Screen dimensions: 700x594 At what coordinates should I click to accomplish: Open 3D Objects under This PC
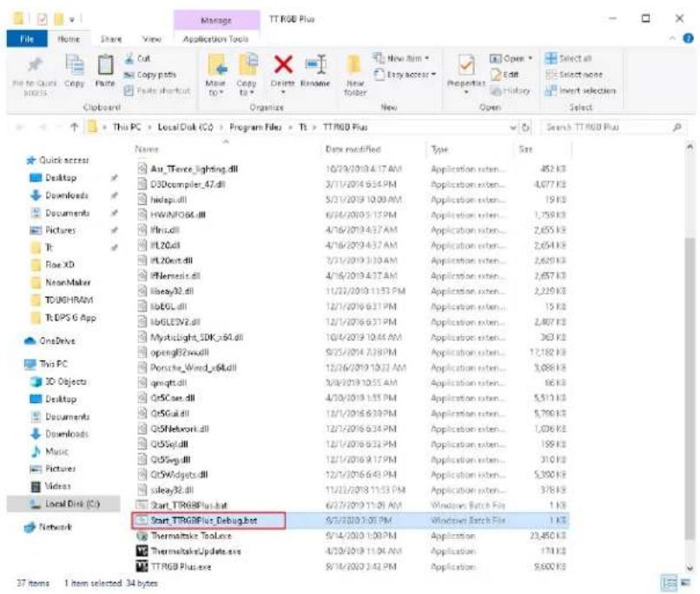[x=66, y=381]
